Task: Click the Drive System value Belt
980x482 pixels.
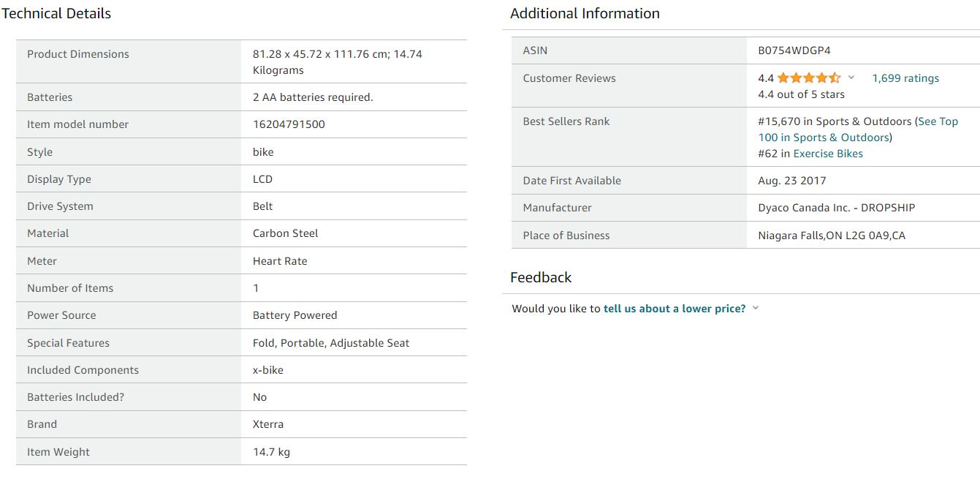Action: [262, 206]
